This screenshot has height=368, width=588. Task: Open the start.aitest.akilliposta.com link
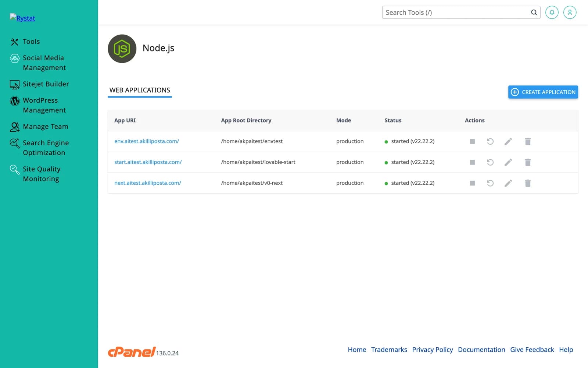tap(148, 162)
